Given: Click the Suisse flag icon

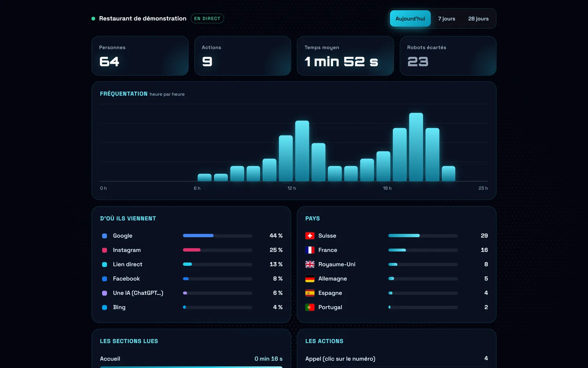Looking at the screenshot, I should pos(310,236).
